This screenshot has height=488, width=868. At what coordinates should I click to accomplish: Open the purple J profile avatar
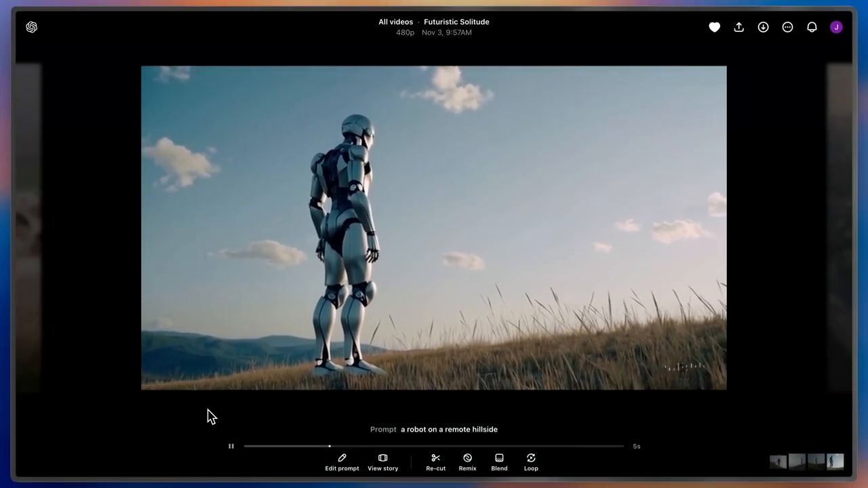coord(836,27)
